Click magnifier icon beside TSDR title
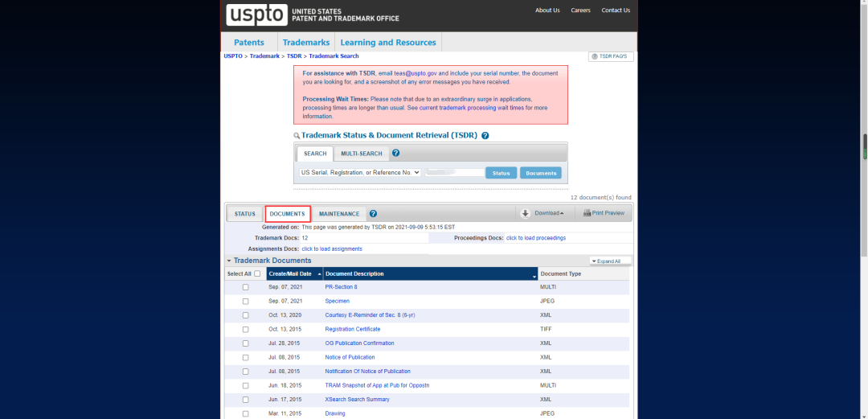Screen dimensions: 868x419 [x=297, y=136]
